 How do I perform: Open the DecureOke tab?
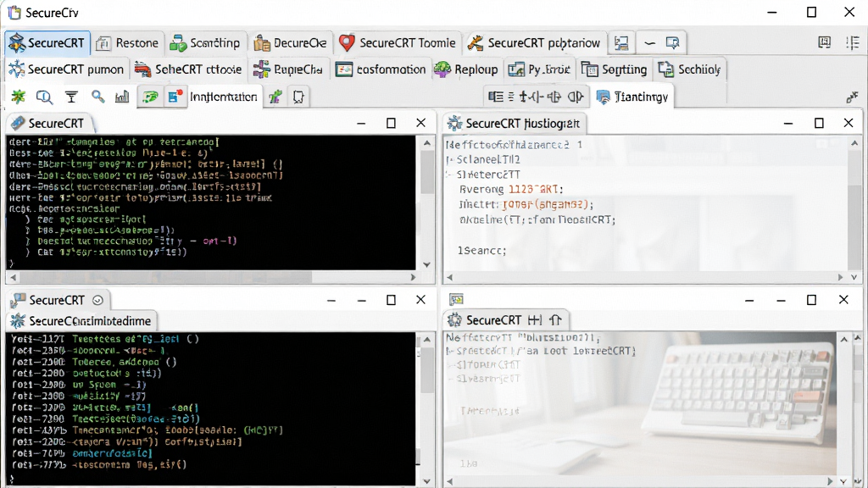pyautogui.click(x=290, y=43)
